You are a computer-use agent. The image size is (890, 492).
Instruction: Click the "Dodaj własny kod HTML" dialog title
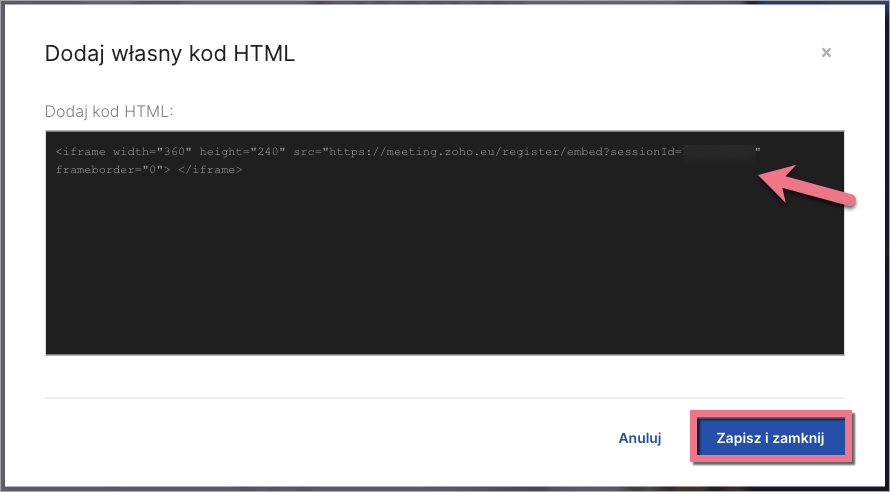(170, 54)
